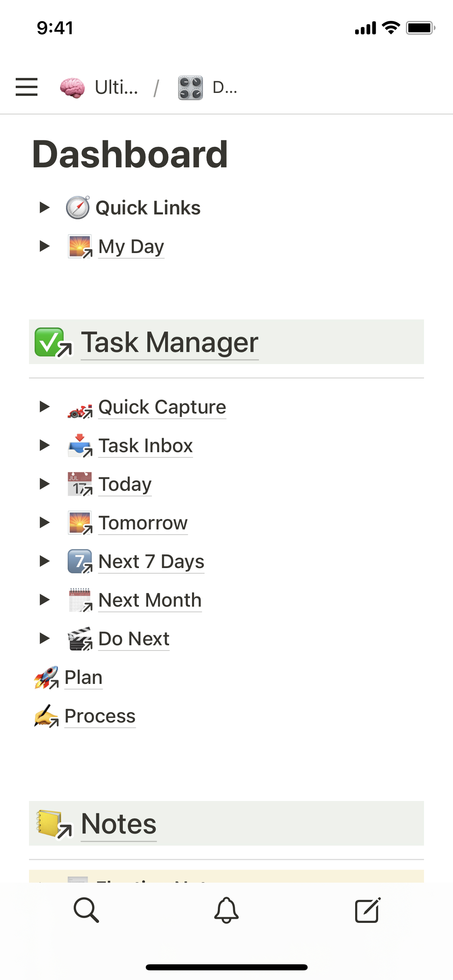Tap the Dashboard page title

[130, 154]
